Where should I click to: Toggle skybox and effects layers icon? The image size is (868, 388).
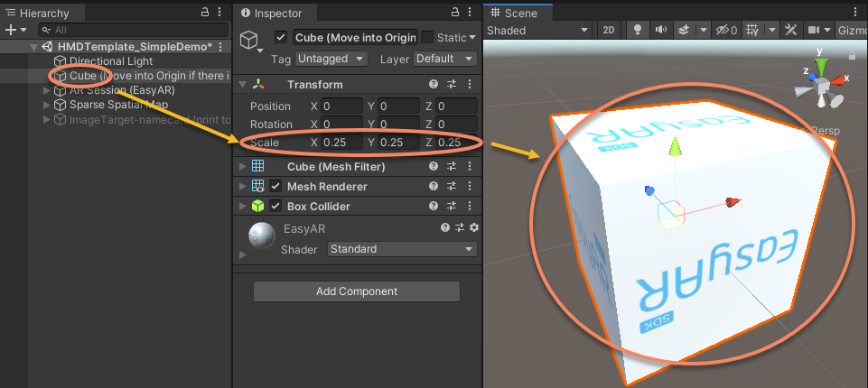[685, 30]
